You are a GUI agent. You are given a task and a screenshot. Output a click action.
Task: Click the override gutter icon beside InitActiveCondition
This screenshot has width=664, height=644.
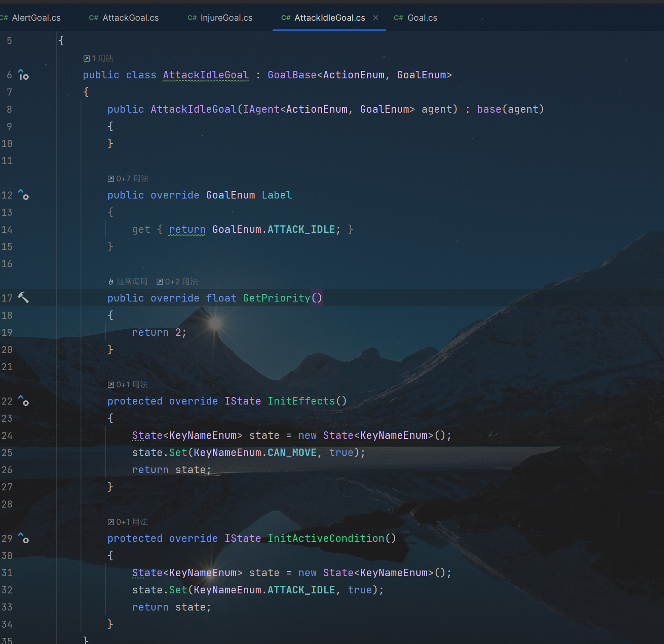click(23, 538)
